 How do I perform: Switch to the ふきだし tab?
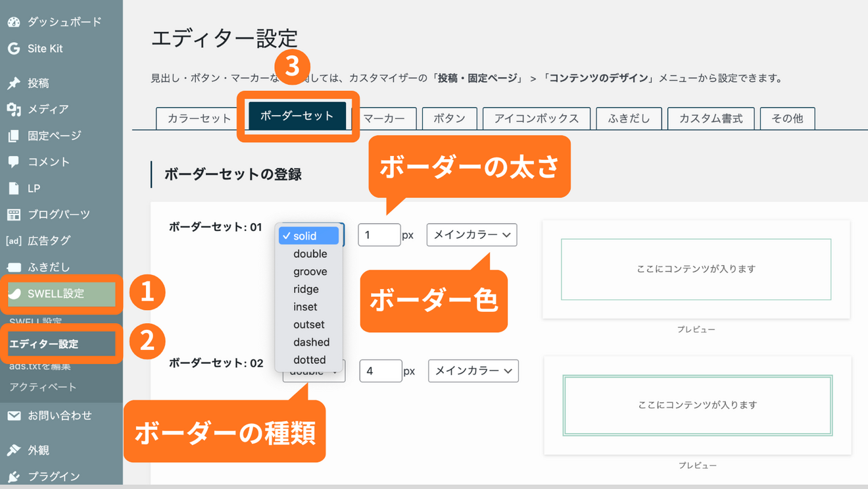(629, 118)
